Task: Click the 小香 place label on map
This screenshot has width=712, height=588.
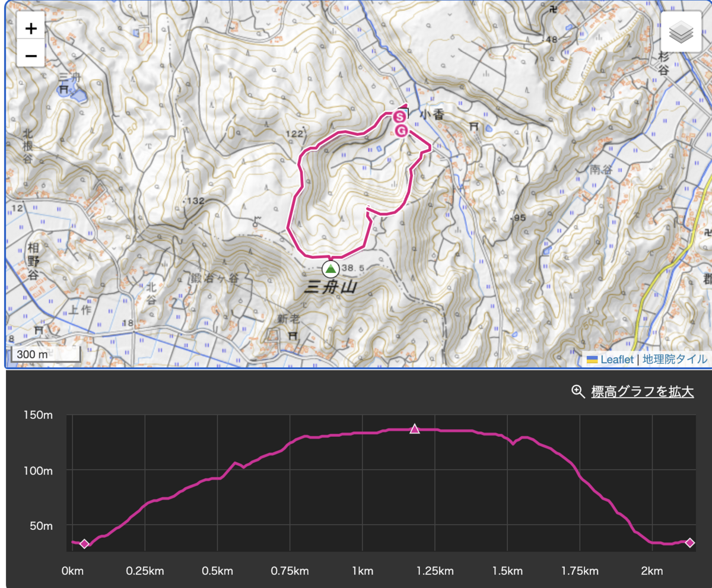Action: point(432,115)
